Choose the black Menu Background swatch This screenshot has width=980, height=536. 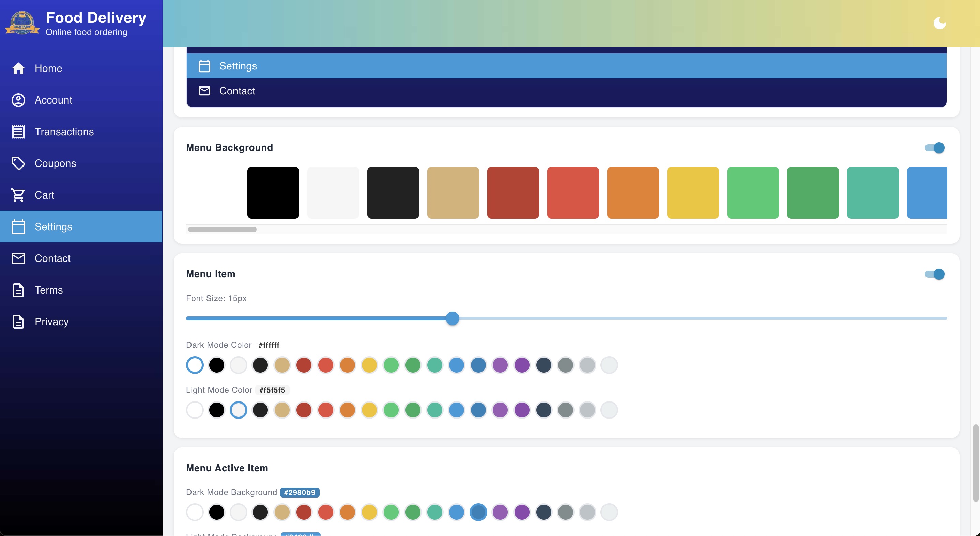click(x=273, y=193)
